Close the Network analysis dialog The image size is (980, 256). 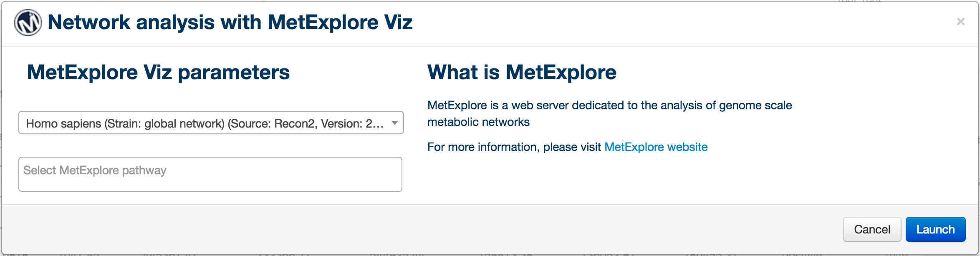960,21
